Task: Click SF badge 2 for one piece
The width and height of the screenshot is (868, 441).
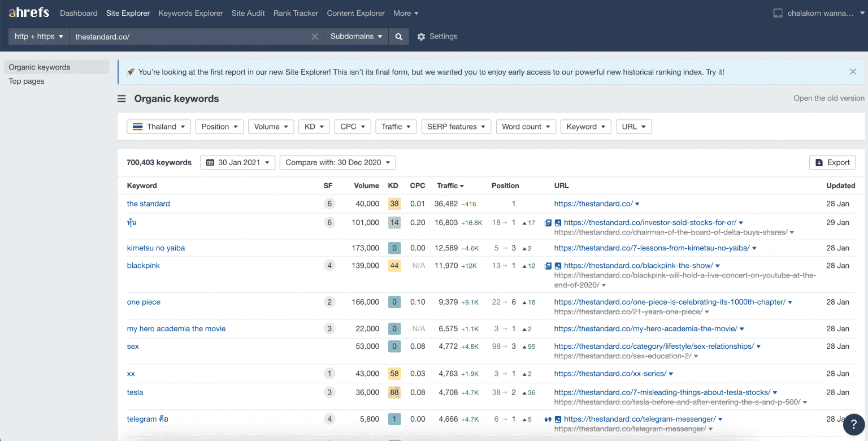Action: [x=329, y=302]
